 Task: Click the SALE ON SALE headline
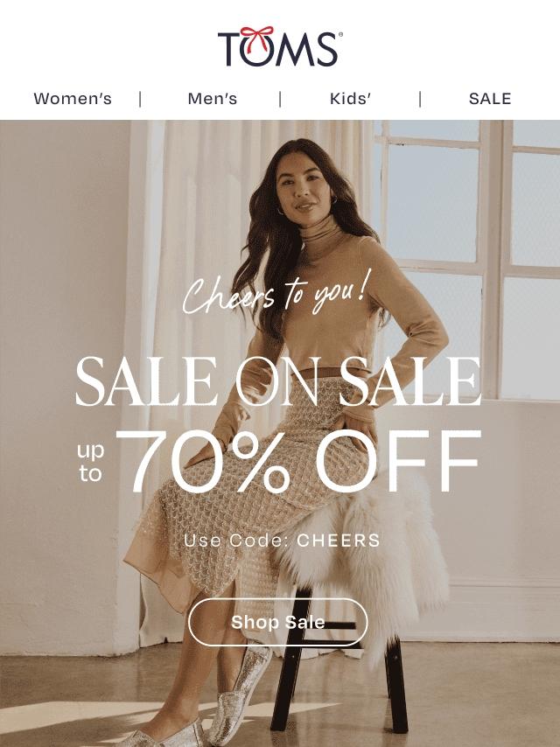[278, 380]
